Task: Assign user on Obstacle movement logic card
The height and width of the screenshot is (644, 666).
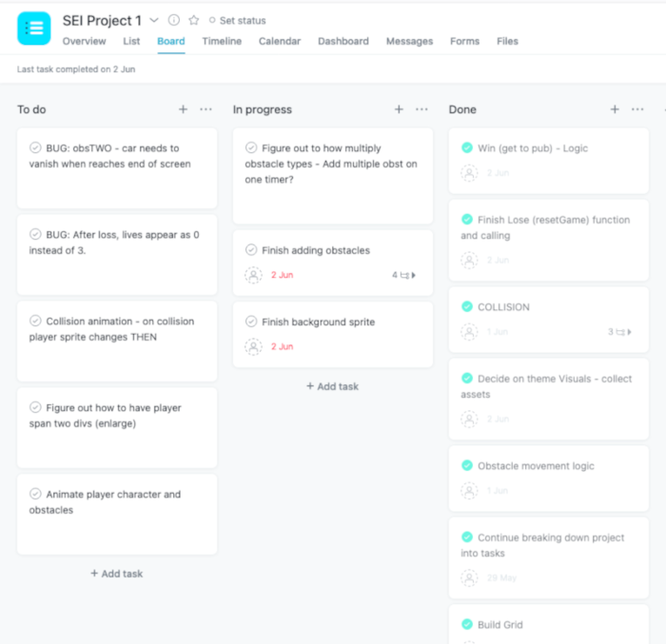Action: coord(469,491)
